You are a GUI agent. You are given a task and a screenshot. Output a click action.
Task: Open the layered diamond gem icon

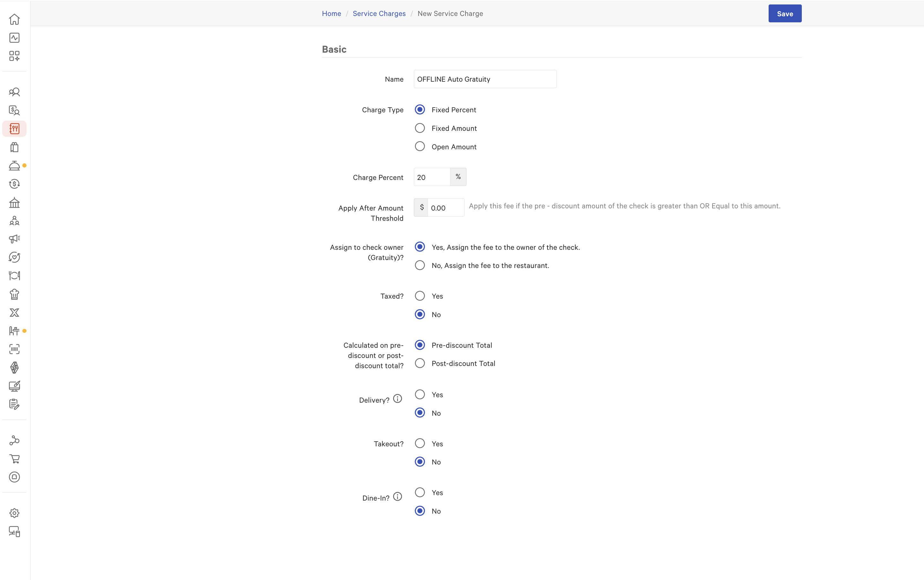14,368
